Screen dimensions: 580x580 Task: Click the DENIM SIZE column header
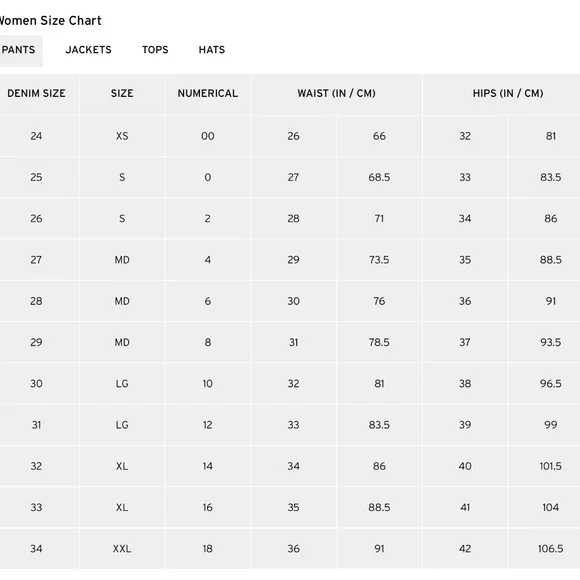tap(36, 94)
